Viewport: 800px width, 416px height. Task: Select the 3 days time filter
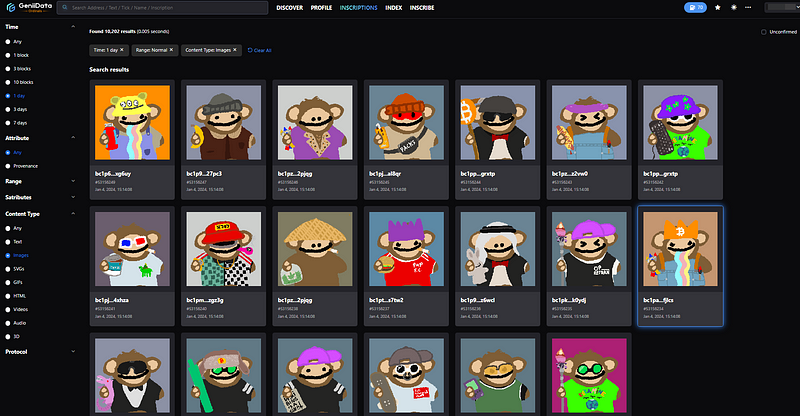pos(8,109)
